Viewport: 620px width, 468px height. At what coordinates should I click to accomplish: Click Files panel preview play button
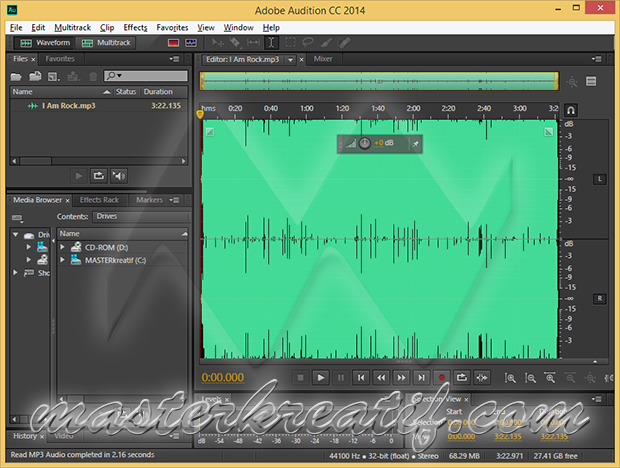click(x=79, y=176)
